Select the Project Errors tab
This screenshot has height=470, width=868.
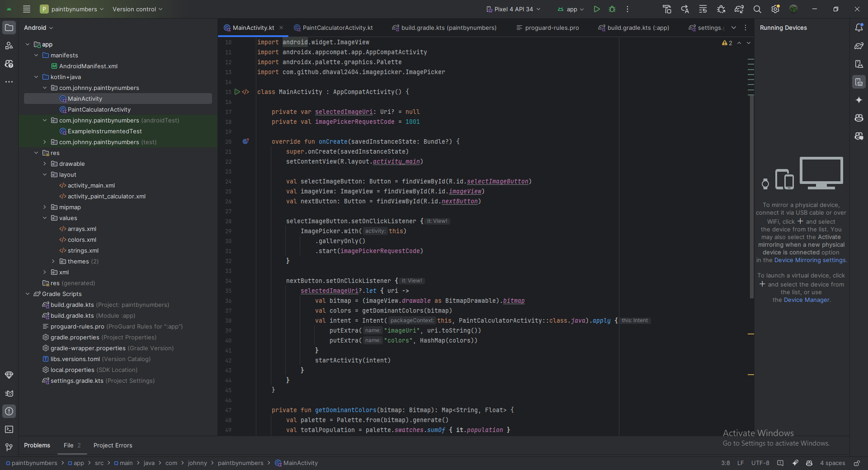[113, 445]
